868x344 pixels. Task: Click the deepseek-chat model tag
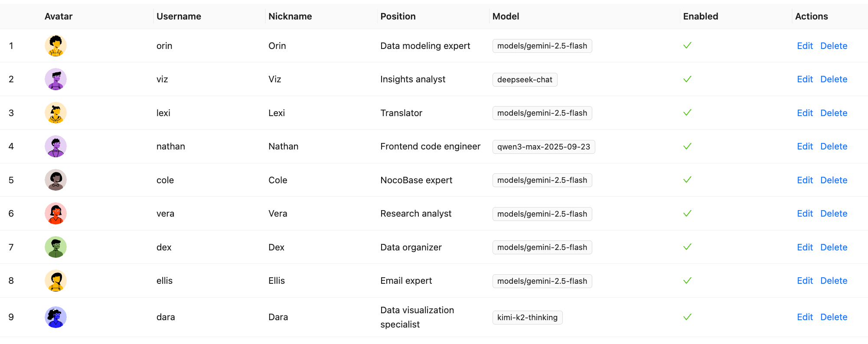coord(525,80)
